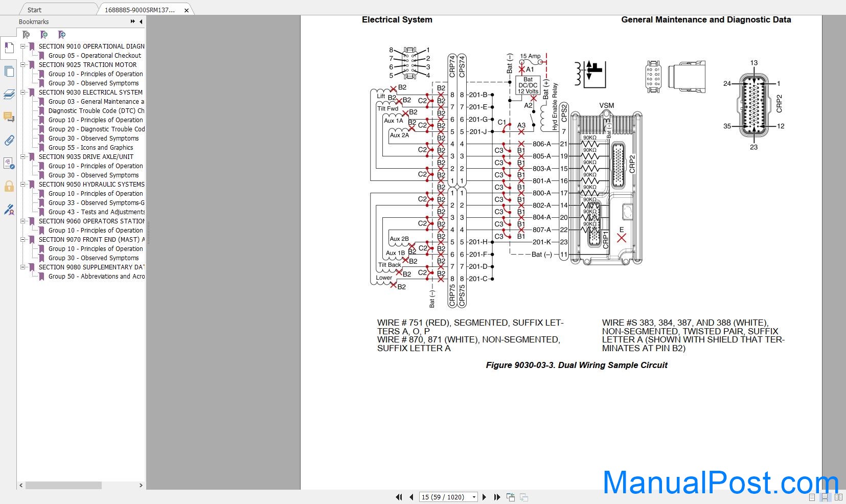Open Group 05 - Operational Checkout bookmark

click(x=95, y=55)
